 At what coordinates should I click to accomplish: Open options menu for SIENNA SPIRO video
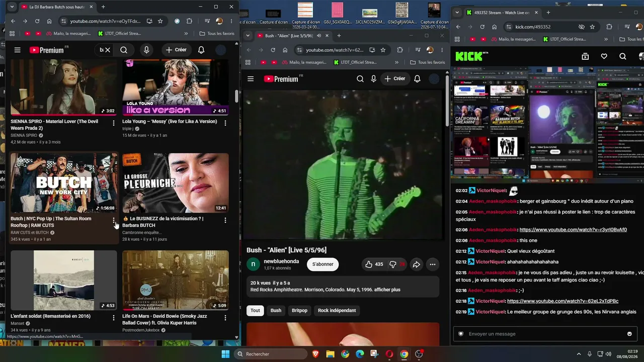pos(113,123)
